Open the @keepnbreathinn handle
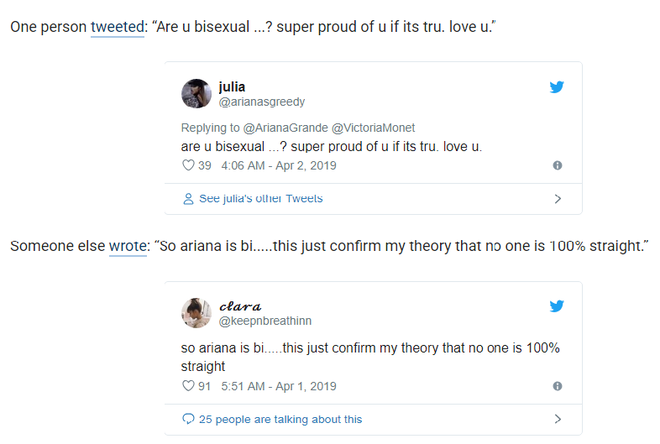Image resolution: width=660 pixels, height=444 pixels. pyautogui.click(x=265, y=321)
